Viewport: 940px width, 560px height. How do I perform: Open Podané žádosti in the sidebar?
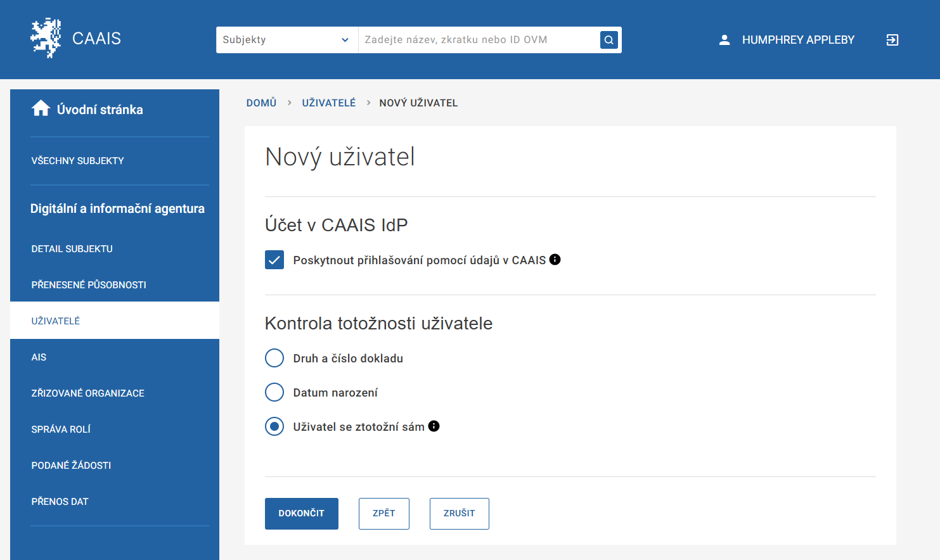click(71, 466)
